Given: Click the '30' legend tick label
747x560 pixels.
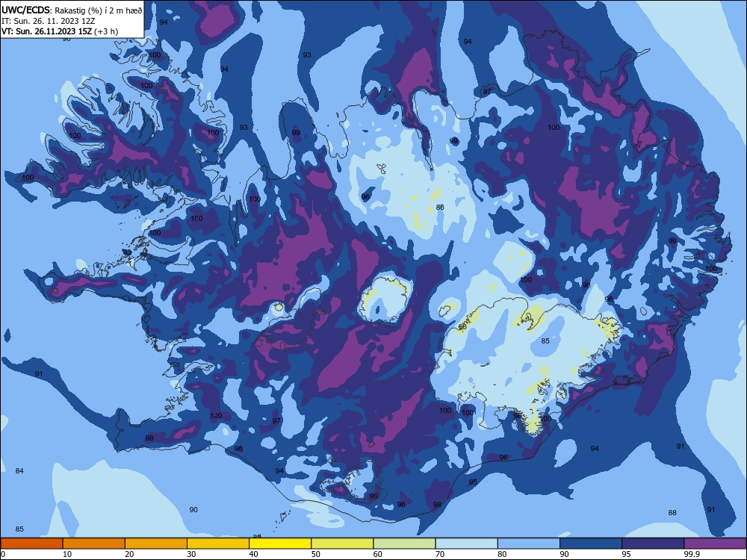Looking at the screenshot, I should [x=191, y=554].
